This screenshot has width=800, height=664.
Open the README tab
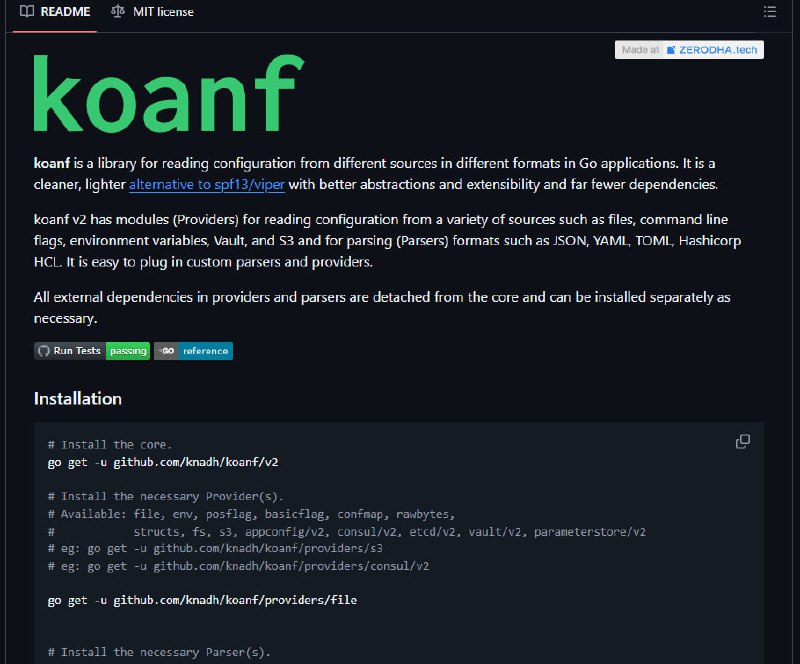coord(55,12)
